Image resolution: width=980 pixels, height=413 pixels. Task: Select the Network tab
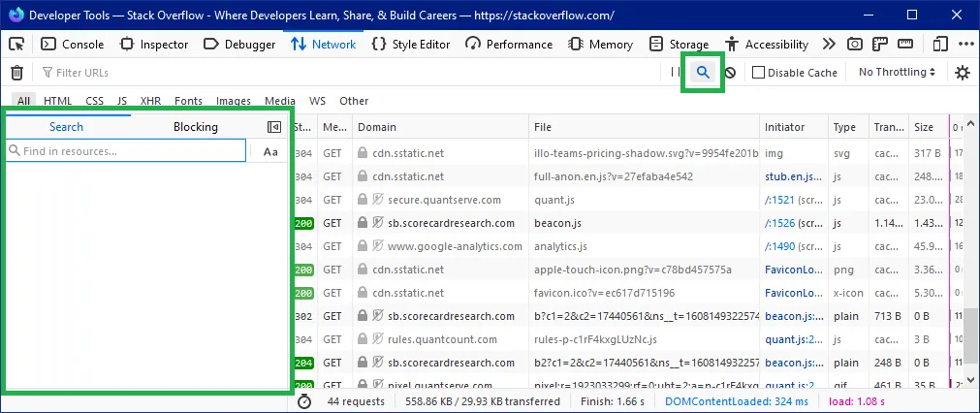(324, 45)
